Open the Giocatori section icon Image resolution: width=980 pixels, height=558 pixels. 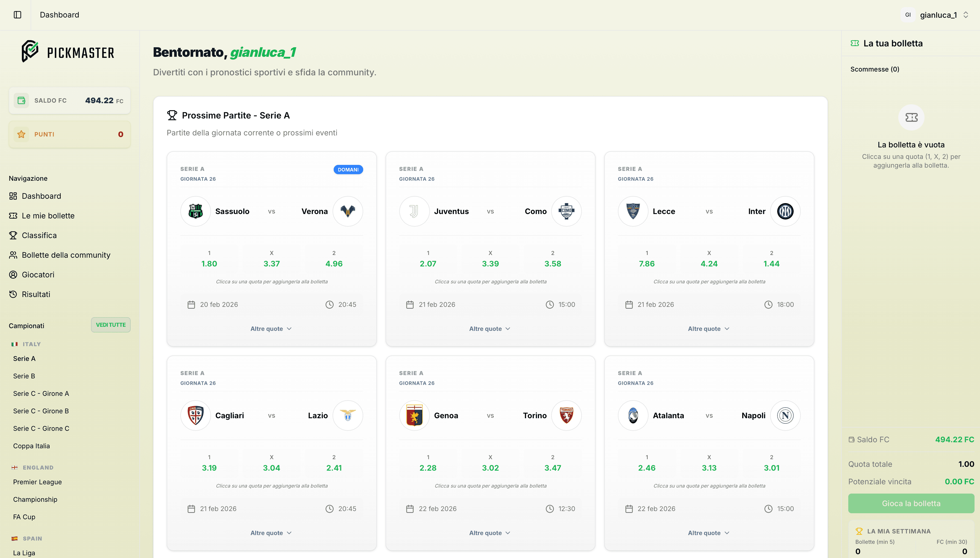tap(13, 274)
